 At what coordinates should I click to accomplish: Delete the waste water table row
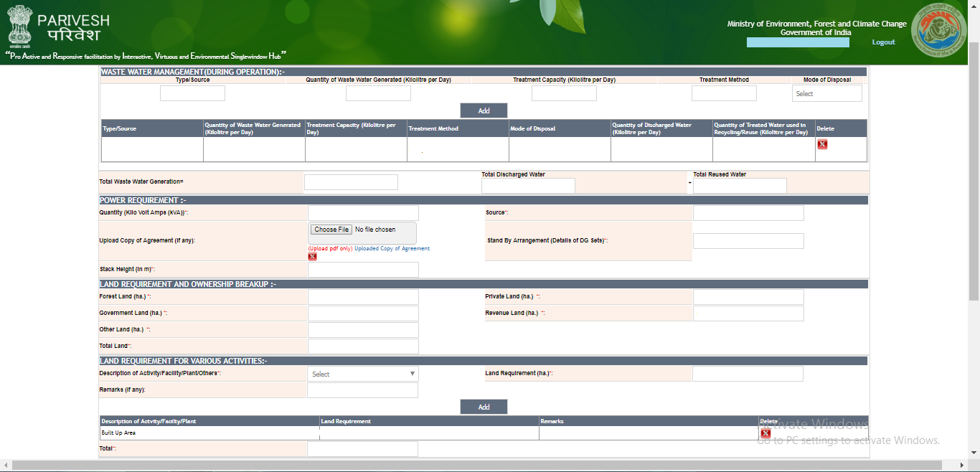click(822, 144)
